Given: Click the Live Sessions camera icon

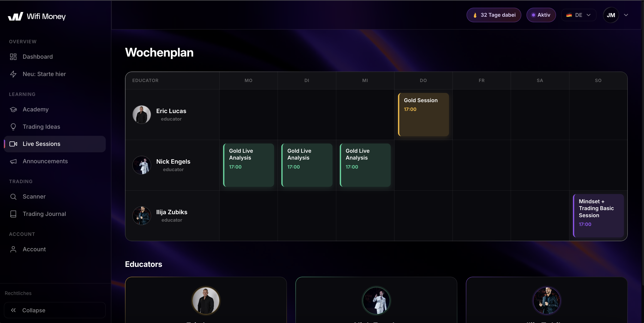Looking at the screenshot, I should click(x=13, y=144).
